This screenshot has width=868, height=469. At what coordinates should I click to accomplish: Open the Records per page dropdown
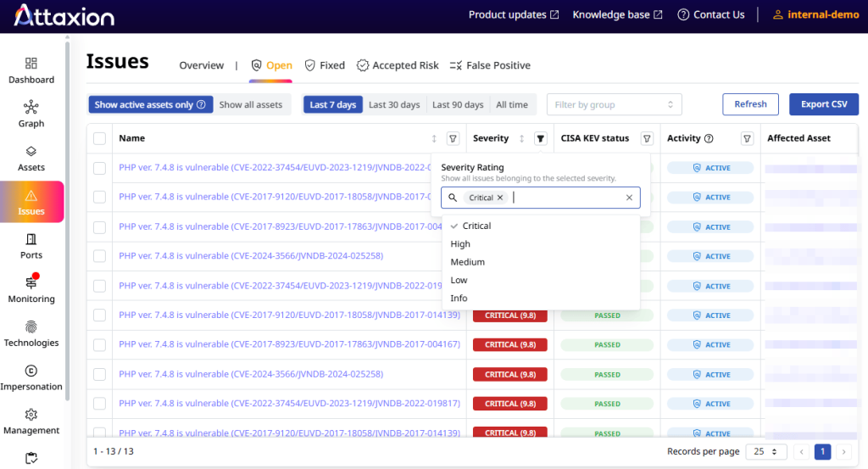click(x=765, y=452)
